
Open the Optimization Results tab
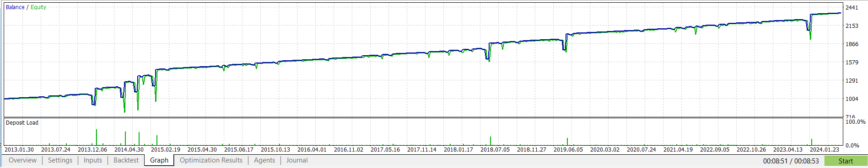pyautogui.click(x=211, y=160)
